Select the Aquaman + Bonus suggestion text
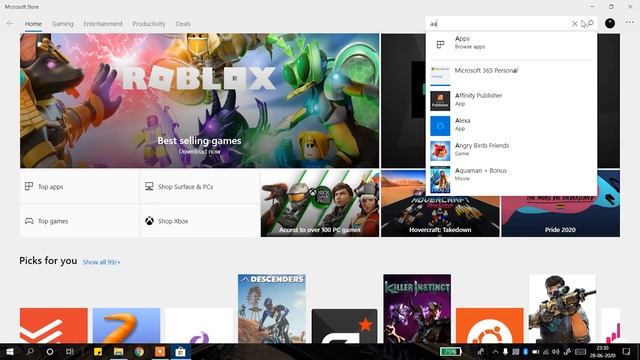Screen dimensions: 640x360 pos(480,170)
